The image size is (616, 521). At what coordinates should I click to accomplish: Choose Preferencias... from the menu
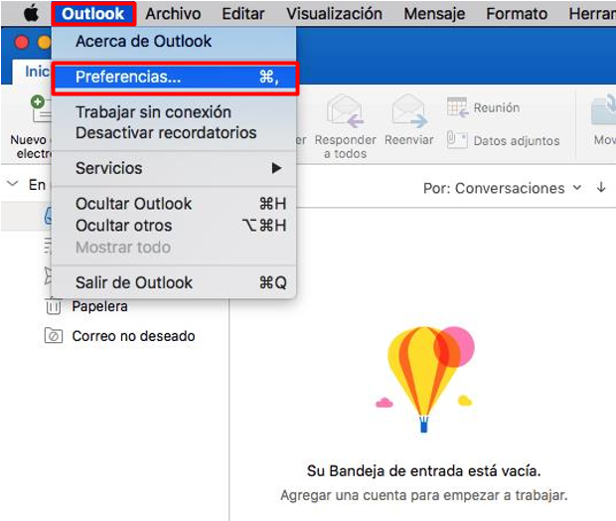(176, 77)
